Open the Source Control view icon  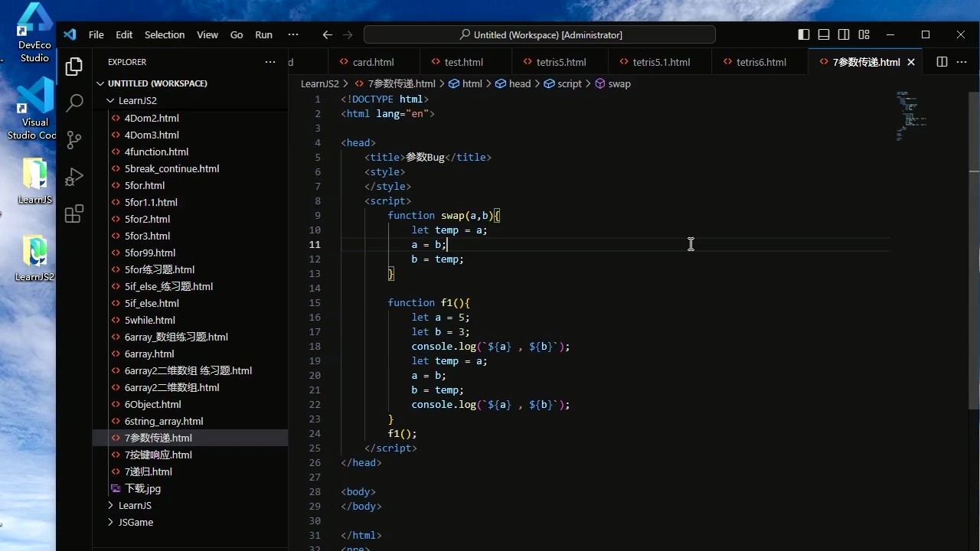click(74, 139)
